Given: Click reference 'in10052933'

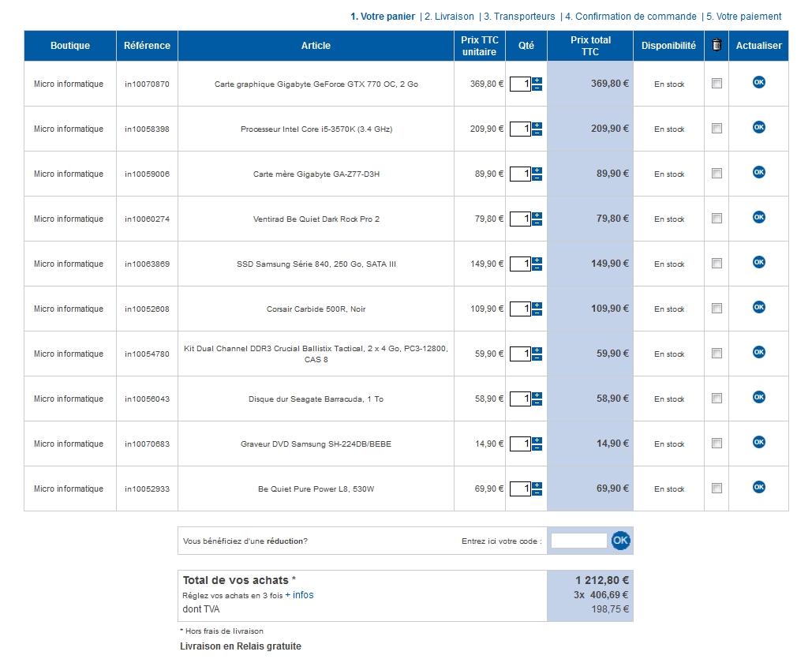Looking at the screenshot, I should (x=147, y=489).
